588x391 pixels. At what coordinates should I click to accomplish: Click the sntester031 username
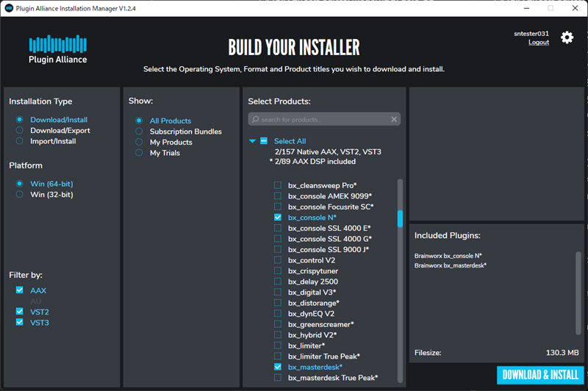tap(531, 33)
